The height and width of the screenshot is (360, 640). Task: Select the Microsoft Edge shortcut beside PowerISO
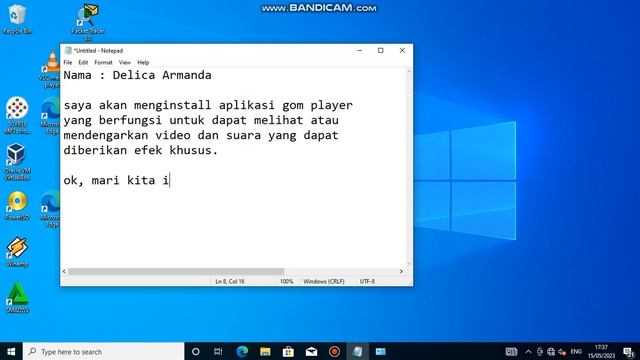[51, 208]
